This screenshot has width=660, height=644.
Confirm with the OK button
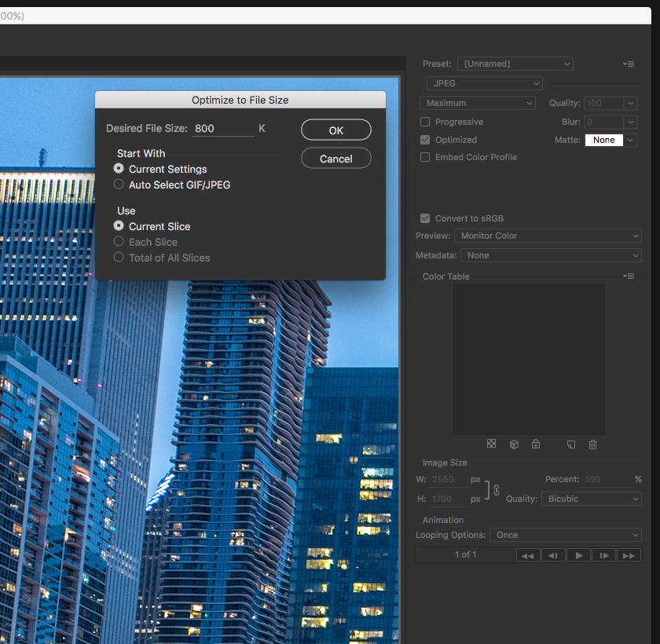click(335, 130)
